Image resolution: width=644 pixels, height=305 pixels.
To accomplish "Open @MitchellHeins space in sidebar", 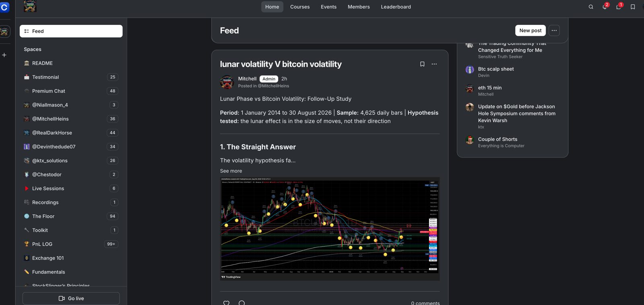I will point(71,119).
